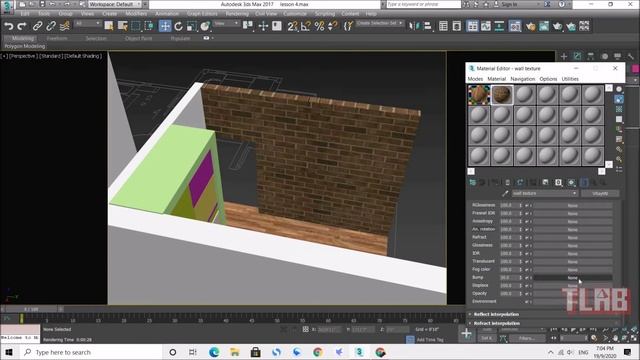Select the brick wall texture material sample
This screenshot has height=360, width=640.
[502, 95]
